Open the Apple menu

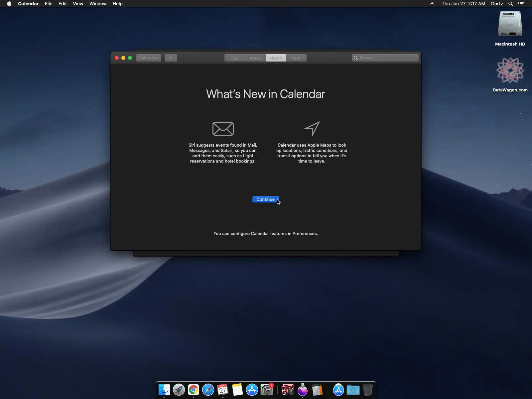tap(9, 4)
